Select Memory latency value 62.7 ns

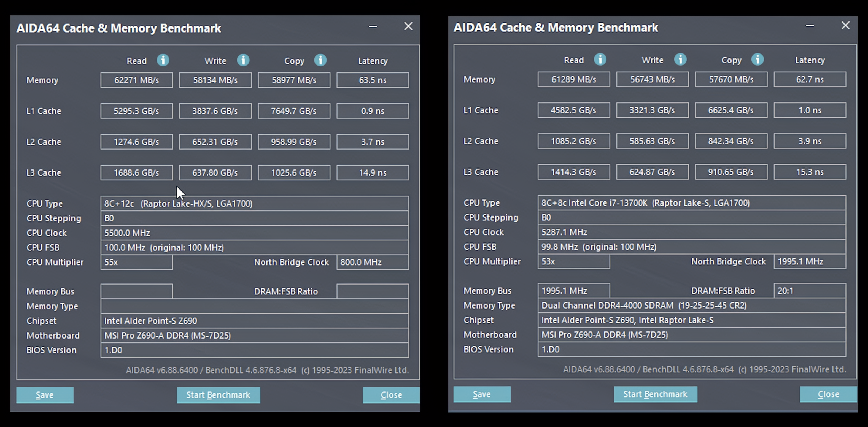pyautogui.click(x=810, y=79)
